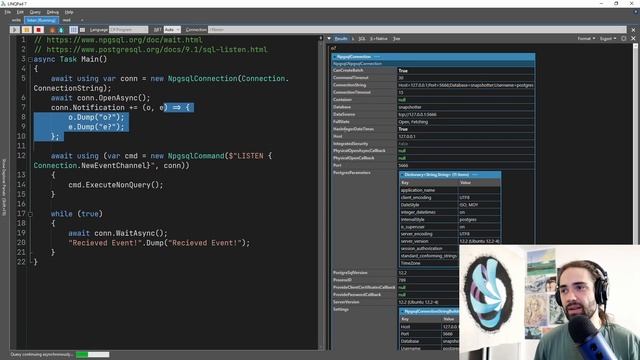Image resolution: width=640 pixels, height=360 pixels.
Task: Click the 'Query continuing asynchronously' status text
Action: point(42,354)
